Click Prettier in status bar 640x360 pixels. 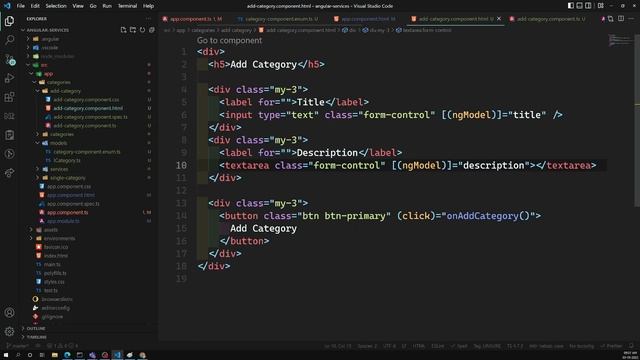[611, 346]
